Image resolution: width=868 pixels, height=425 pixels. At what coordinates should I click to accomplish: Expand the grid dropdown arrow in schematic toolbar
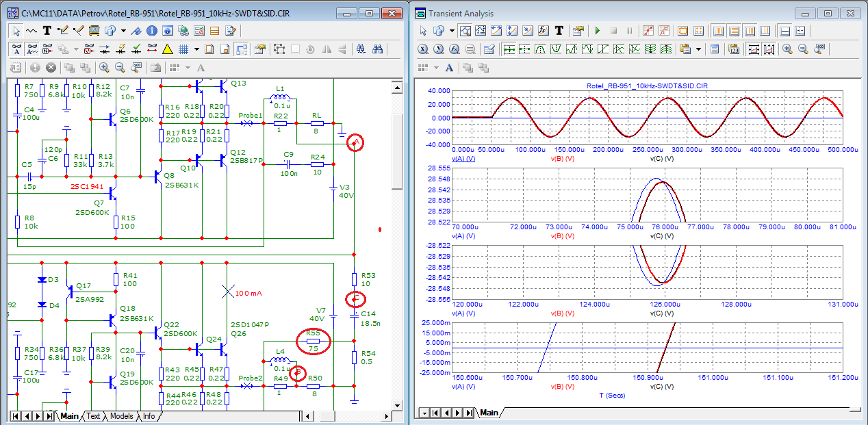[196, 49]
